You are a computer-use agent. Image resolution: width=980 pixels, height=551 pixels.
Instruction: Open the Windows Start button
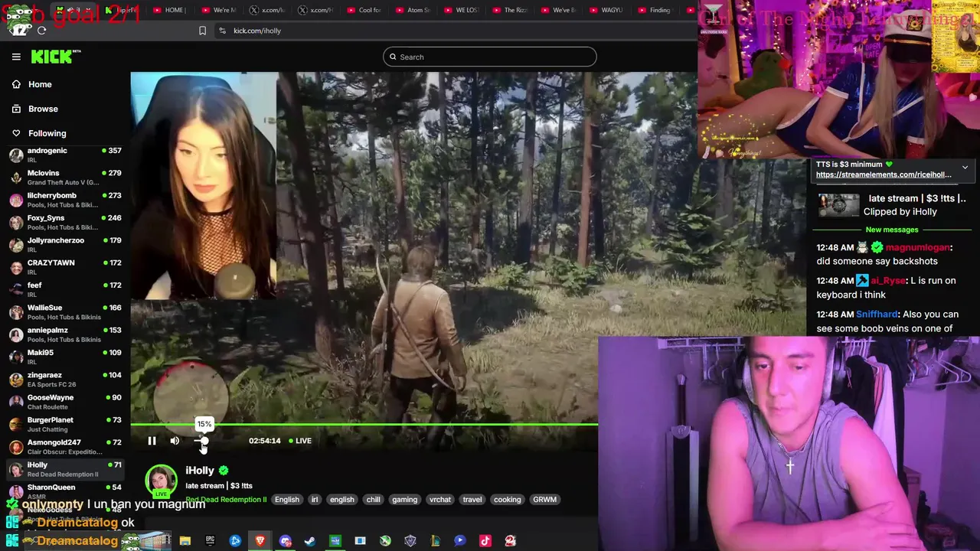(11, 541)
